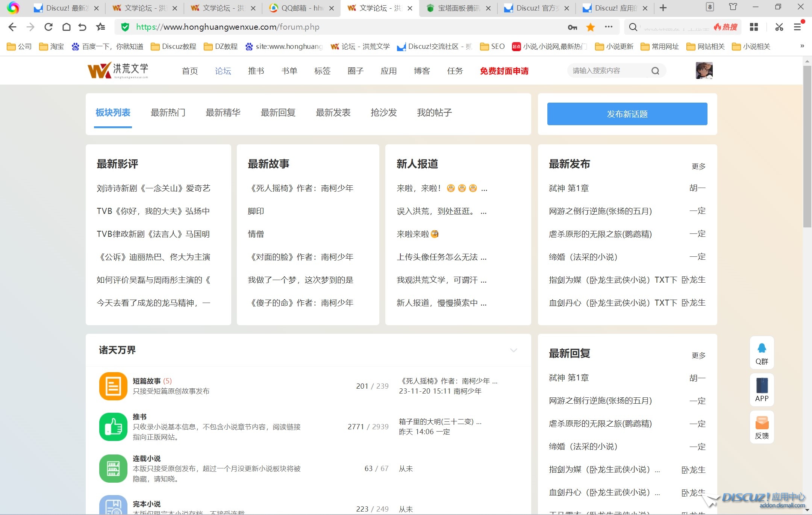Viewport: 812px width, 515px height.
Task: Collapse the 诸天万界 section chevron
Action: point(514,350)
